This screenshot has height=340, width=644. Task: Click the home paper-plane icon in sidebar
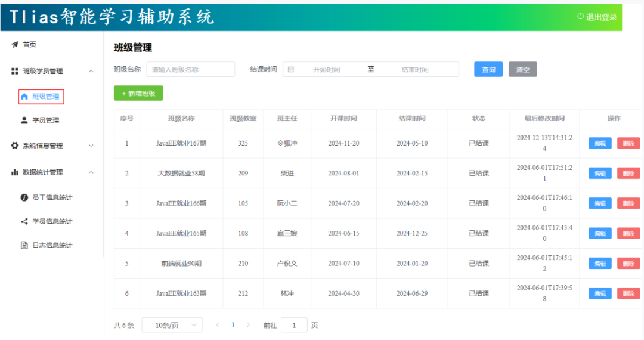(15, 45)
